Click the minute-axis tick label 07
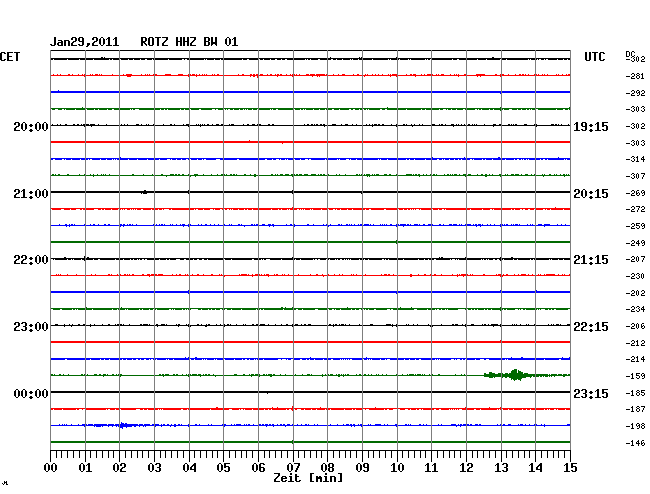The height and width of the screenshot is (494, 650). coord(293,468)
